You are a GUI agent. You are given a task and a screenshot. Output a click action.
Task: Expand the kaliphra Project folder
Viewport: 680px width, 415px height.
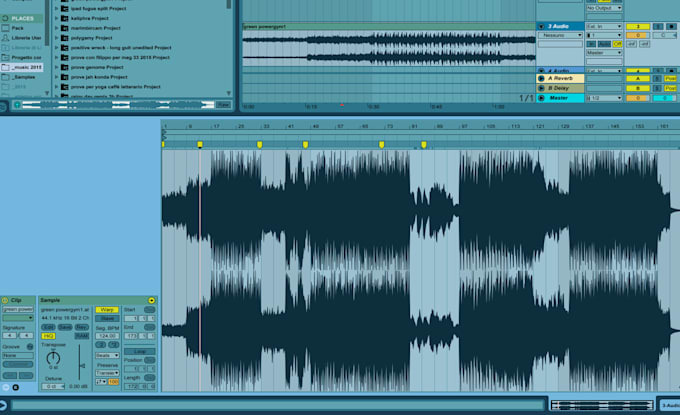click(56, 18)
